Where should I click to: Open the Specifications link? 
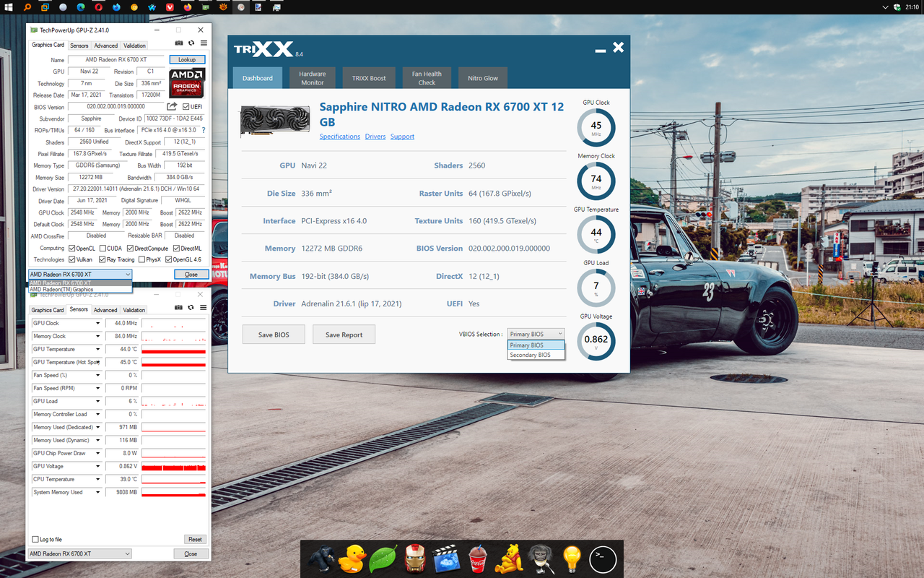point(339,136)
